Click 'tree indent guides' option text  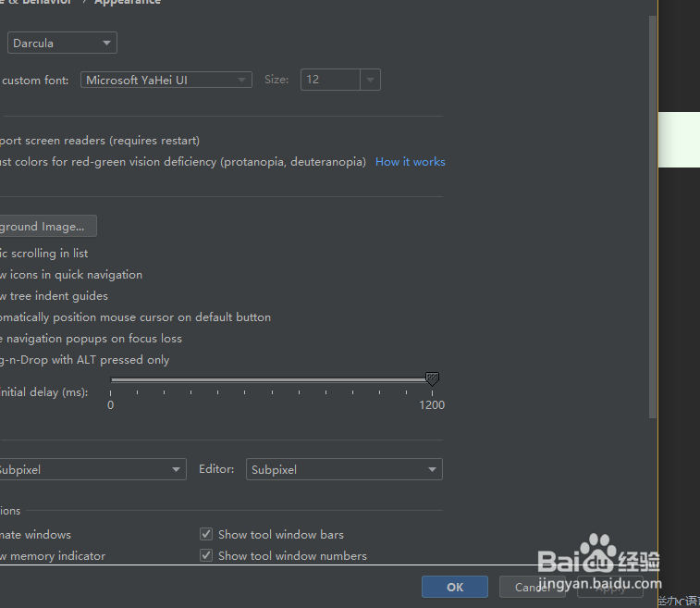point(59,296)
